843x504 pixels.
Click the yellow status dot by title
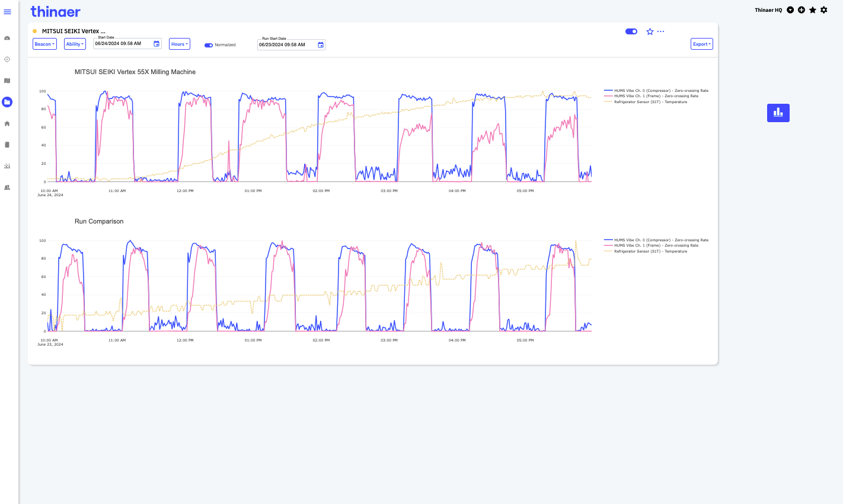tap(35, 31)
